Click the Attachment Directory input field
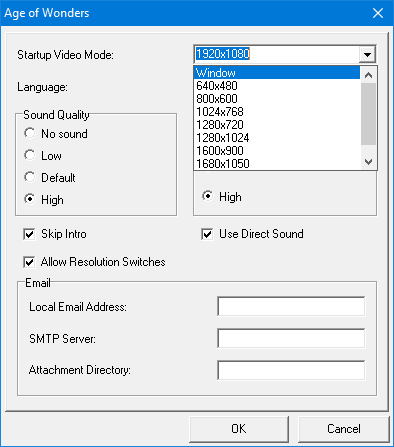The height and width of the screenshot is (447, 394). click(x=291, y=370)
